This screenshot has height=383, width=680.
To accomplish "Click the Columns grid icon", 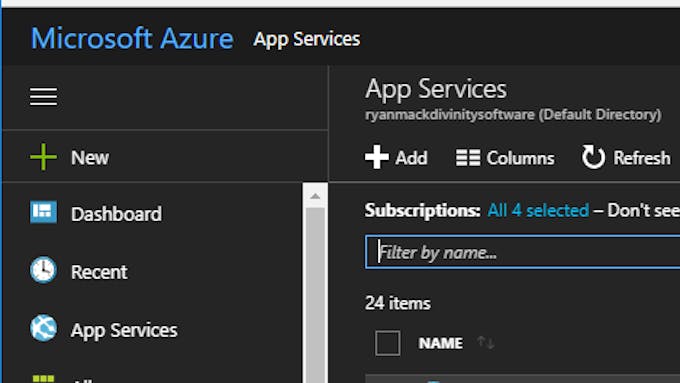I will coord(468,157).
